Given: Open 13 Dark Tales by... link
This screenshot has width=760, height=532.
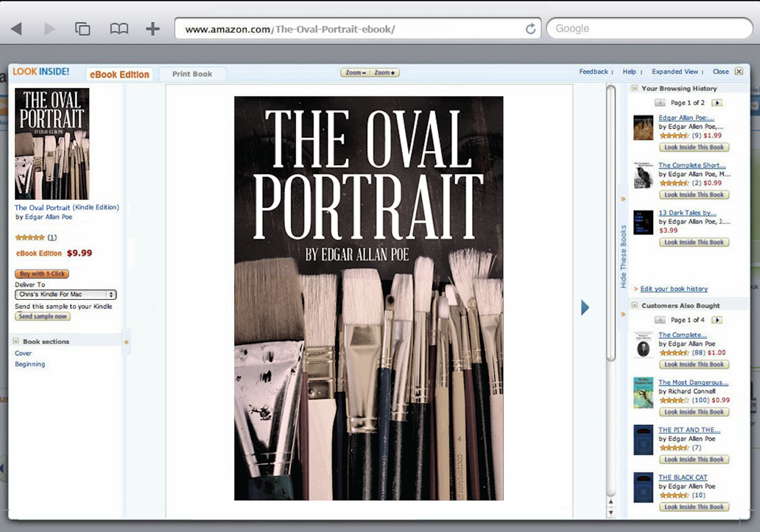Looking at the screenshot, I should [687, 213].
